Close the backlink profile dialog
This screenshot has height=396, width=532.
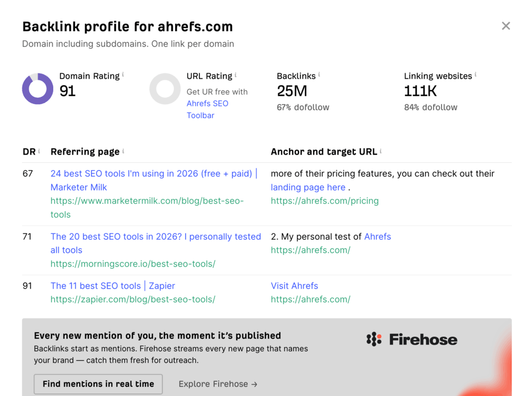coord(505,26)
